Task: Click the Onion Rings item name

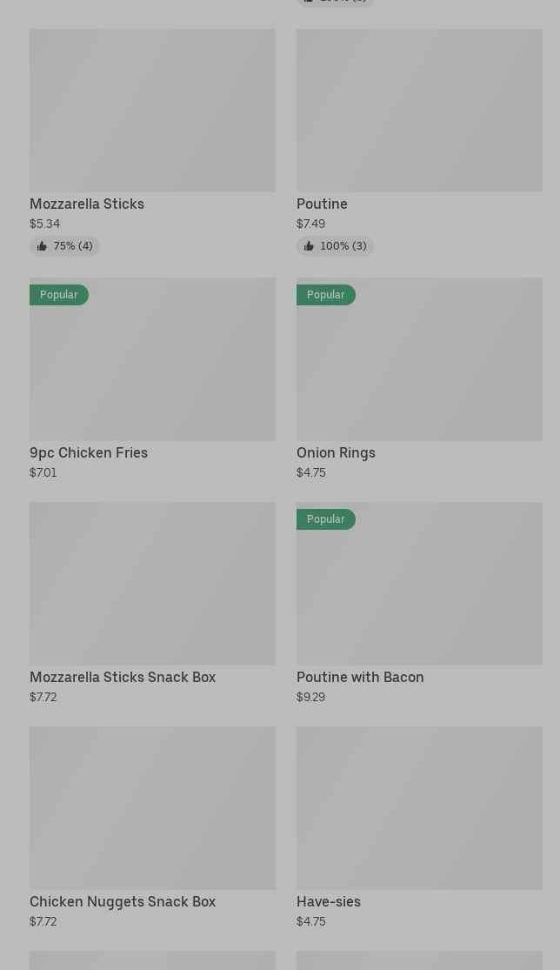Action: click(x=336, y=452)
